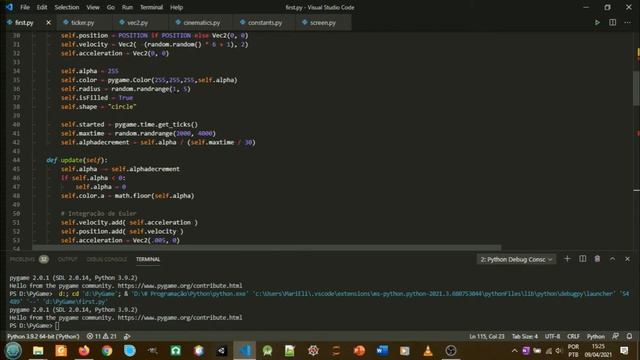Change the CRLF line ending
Viewport: 640px width, 360px height.
(573, 336)
